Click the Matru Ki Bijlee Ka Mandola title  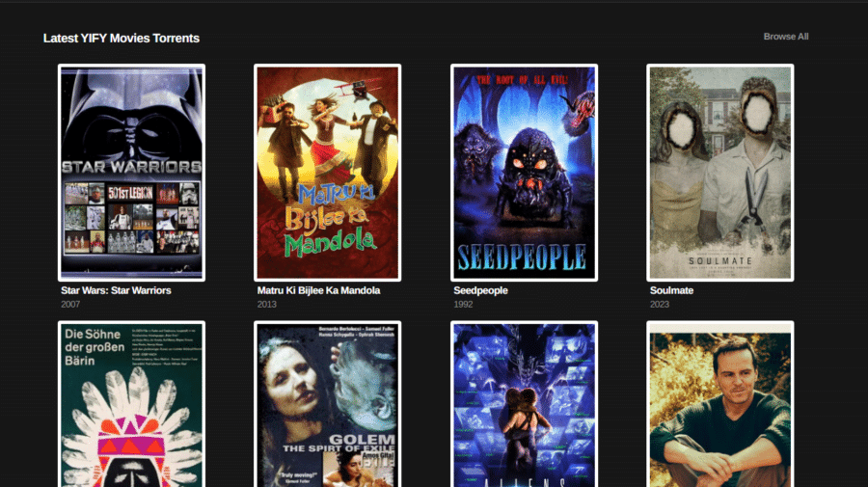point(318,290)
